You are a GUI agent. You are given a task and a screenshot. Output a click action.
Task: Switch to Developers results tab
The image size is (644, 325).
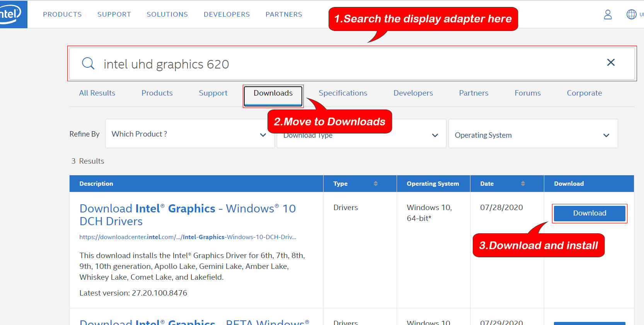[x=413, y=93]
